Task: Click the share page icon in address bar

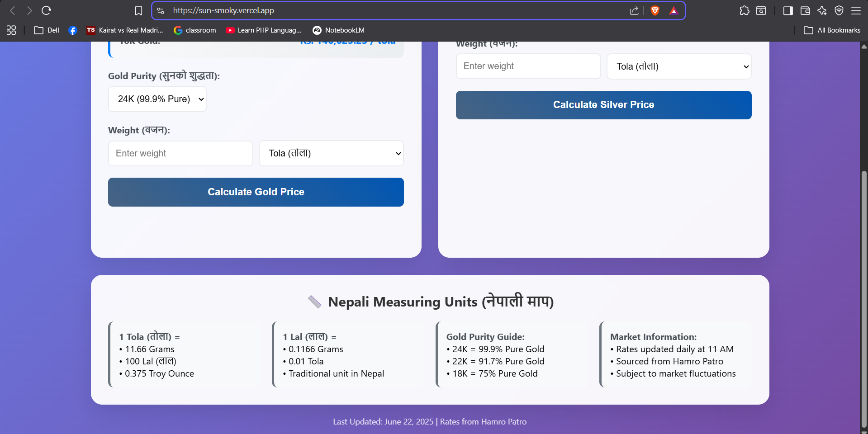Action: coord(634,10)
